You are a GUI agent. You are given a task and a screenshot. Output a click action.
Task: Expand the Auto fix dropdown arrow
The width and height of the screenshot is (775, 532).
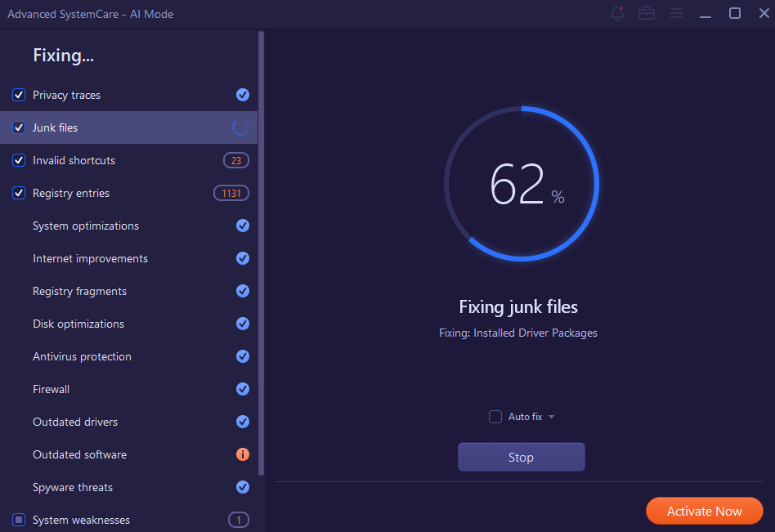coord(551,417)
